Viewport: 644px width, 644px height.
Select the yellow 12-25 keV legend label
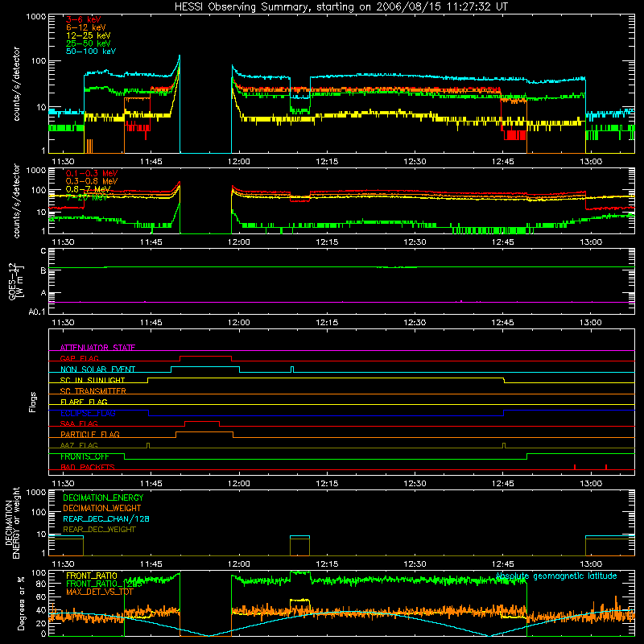[x=89, y=35]
